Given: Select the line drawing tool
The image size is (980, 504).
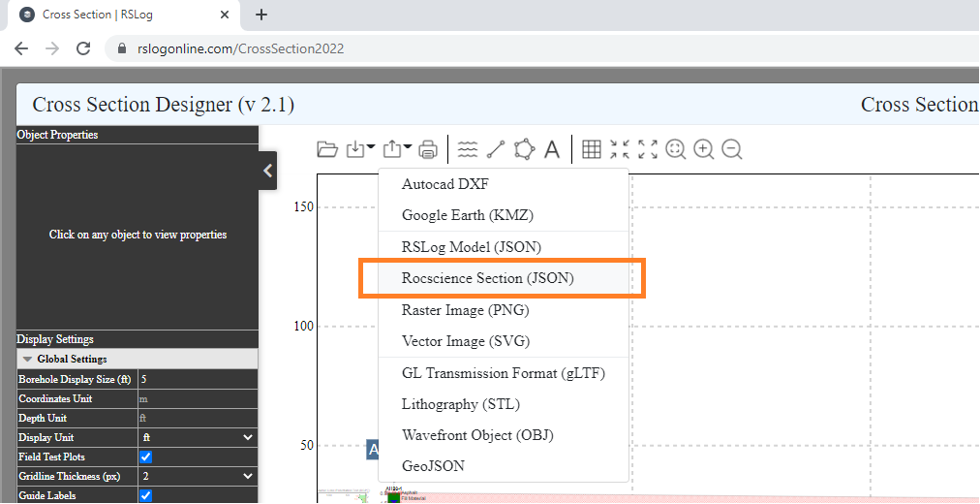Looking at the screenshot, I should point(496,149).
